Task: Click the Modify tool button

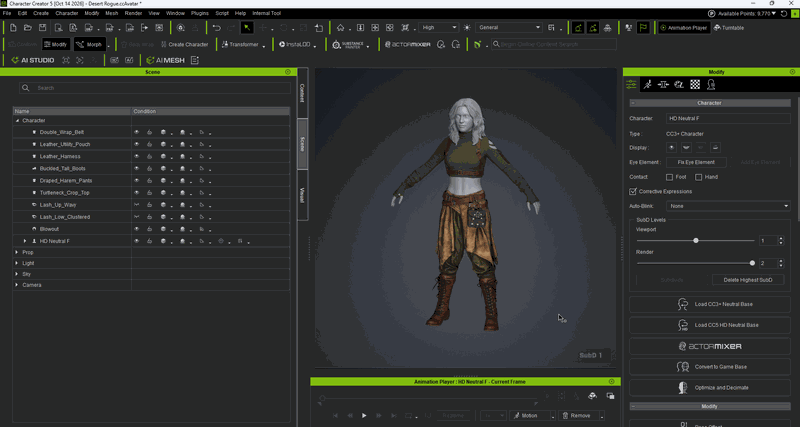Action: (x=56, y=44)
